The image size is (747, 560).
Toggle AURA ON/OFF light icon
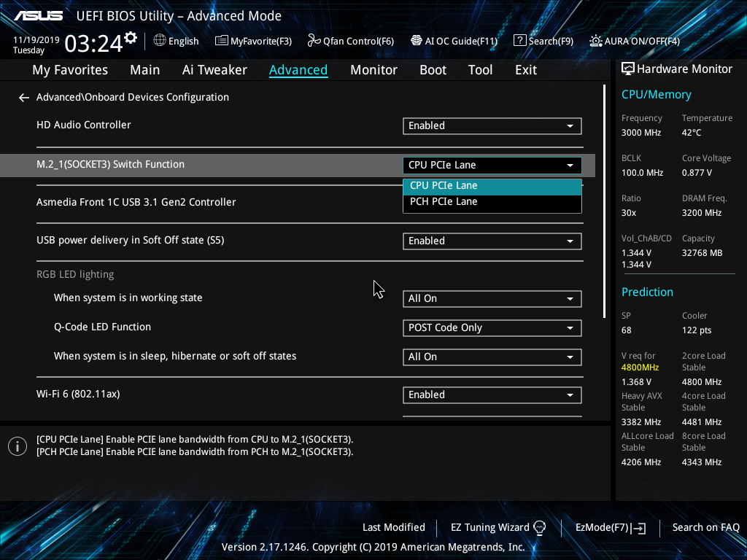click(x=595, y=41)
